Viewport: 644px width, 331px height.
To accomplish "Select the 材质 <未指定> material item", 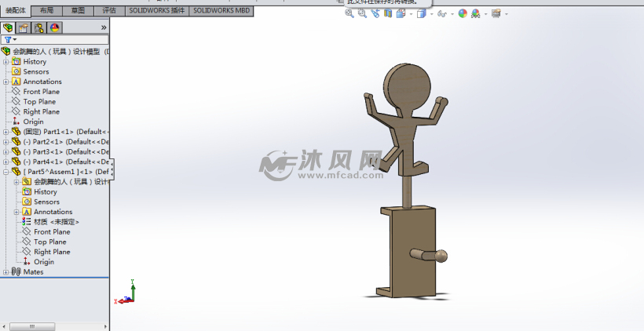I will [x=56, y=222].
